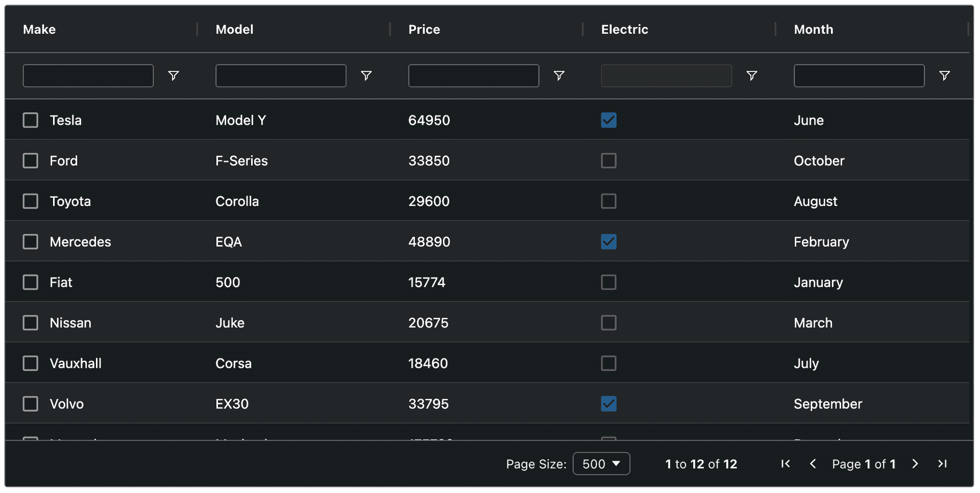Sort by the Electric column header
This screenshot has height=493, width=980.
pos(625,29)
